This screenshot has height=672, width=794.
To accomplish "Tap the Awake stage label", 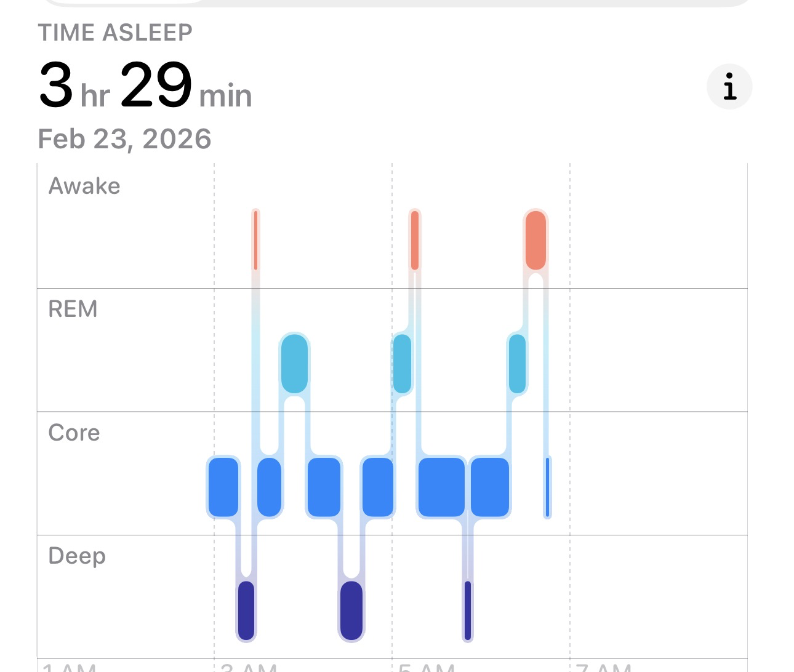I will point(84,186).
